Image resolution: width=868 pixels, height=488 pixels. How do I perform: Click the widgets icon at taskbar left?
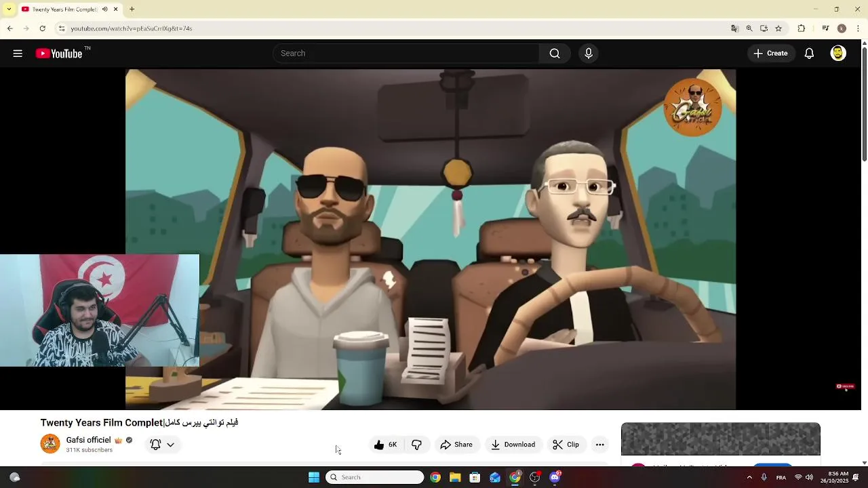coord(14,477)
